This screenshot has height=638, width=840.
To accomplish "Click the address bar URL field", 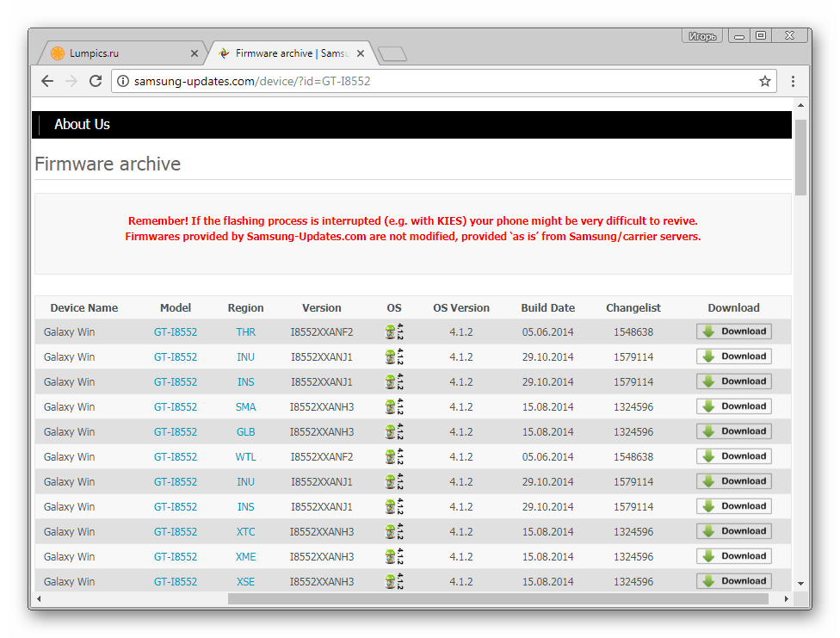I will 430,81.
